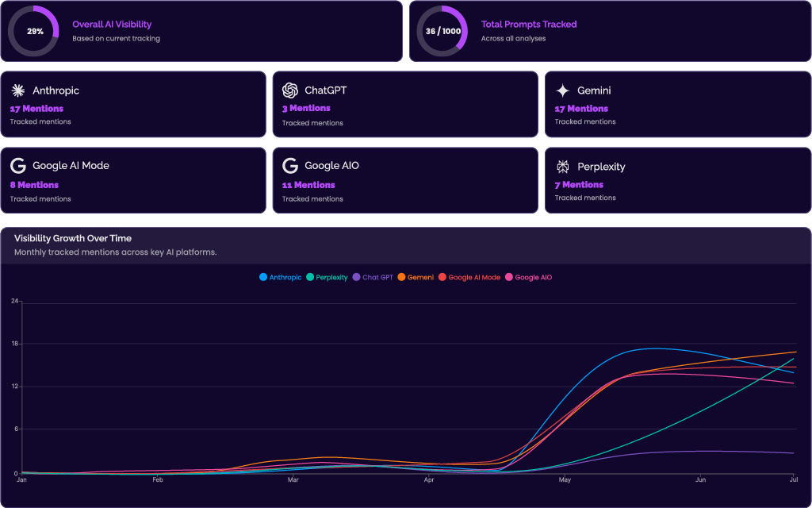This screenshot has height=508, width=812.
Task: Click the Jan label on the x-axis
Action: 21,480
